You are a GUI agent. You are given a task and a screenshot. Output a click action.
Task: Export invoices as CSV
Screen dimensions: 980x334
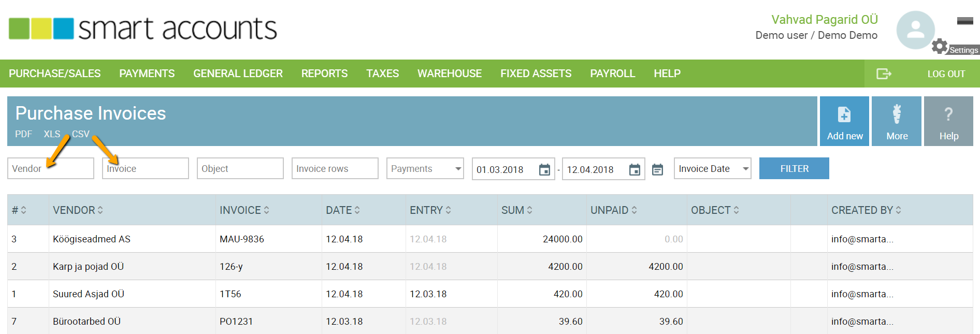pos(81,134)
